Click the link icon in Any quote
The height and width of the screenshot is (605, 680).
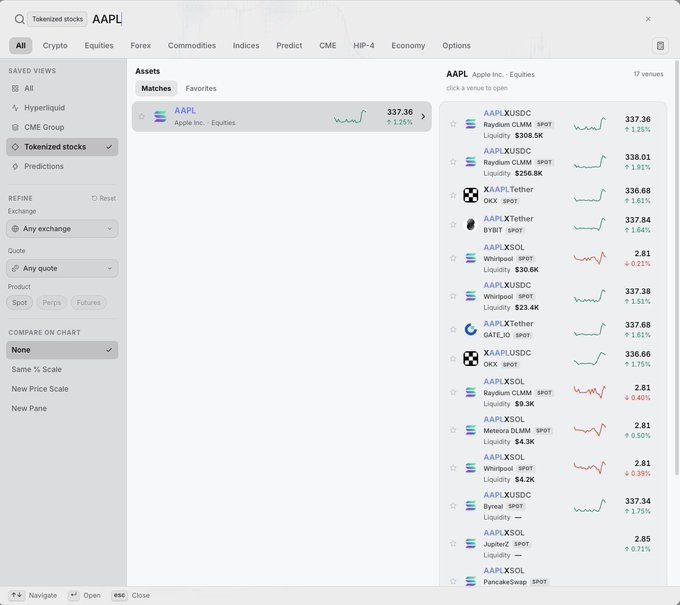[x=15, y=268]
